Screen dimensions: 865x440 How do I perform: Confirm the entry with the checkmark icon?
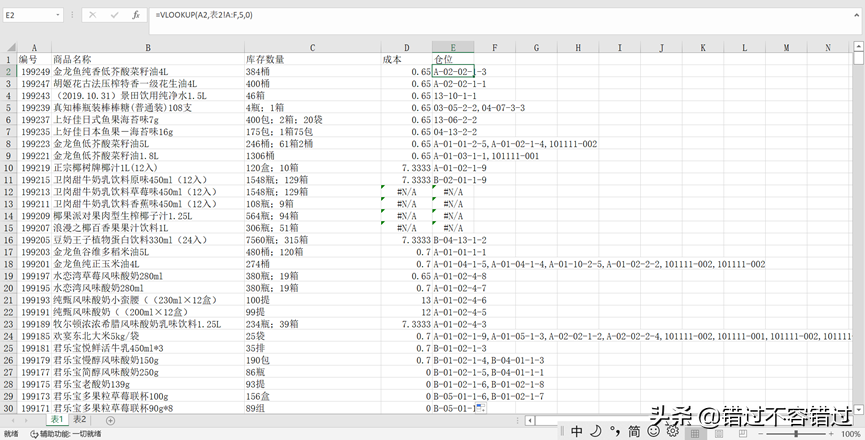114,15
